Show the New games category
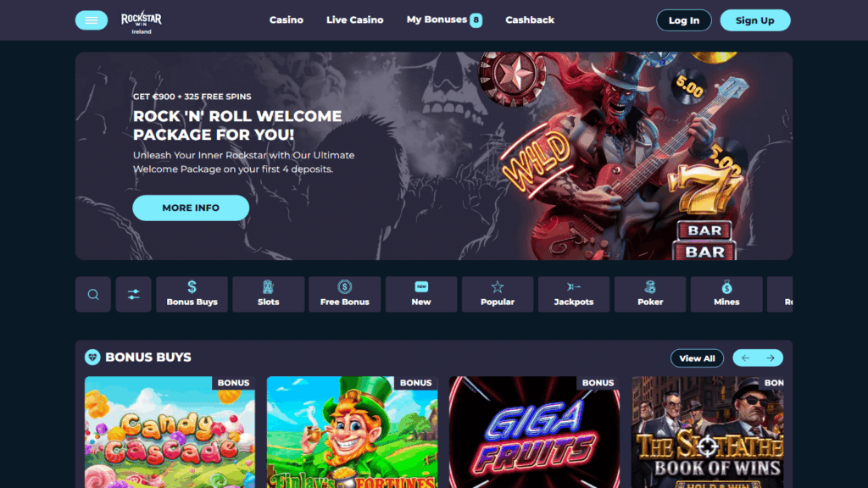The width and height of the screenshot is (868, 488). 420,294
